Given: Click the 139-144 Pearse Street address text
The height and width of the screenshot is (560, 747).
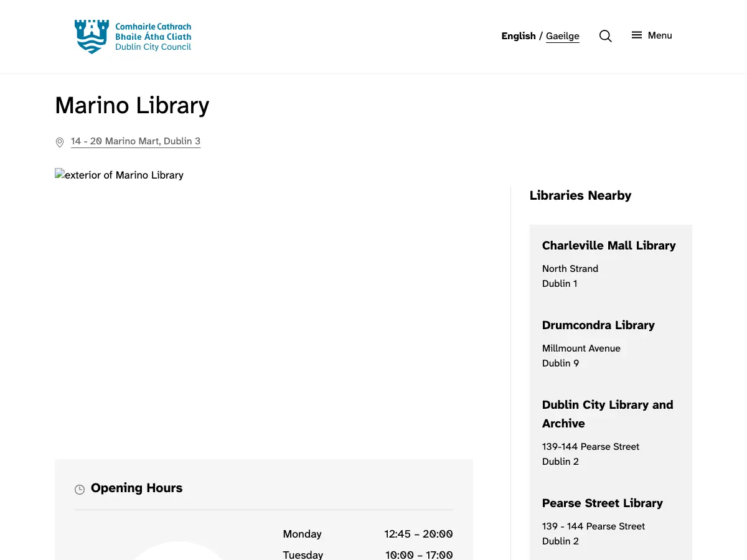Looking at the screenshot, I should (x=591, y=447).
